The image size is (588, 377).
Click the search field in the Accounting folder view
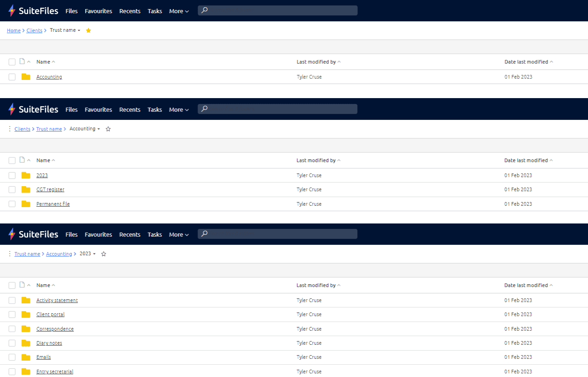click(277, 109)
